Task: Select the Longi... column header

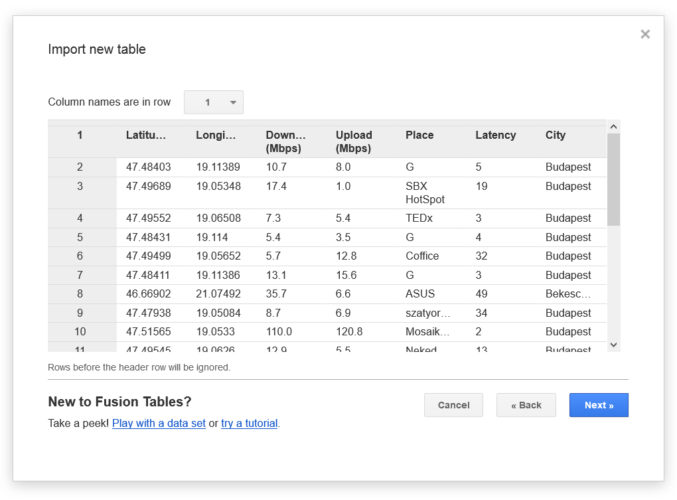Action: (215, 135)
